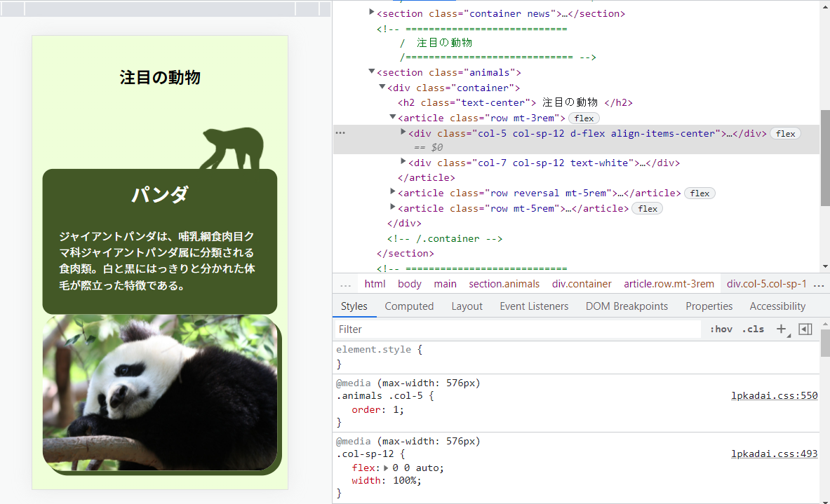Click the Elements panel scroll down arrow

point(825,266)
